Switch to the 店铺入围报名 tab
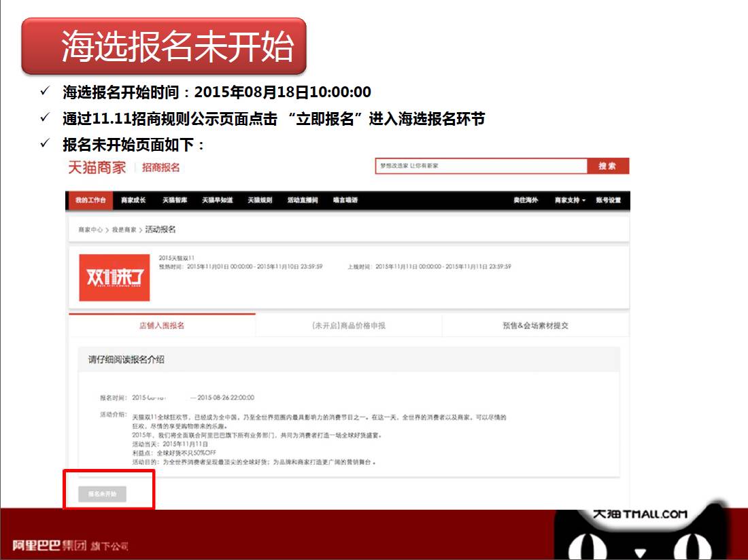Viewport: 748px width, 560px height. click(x=162, y=326)
